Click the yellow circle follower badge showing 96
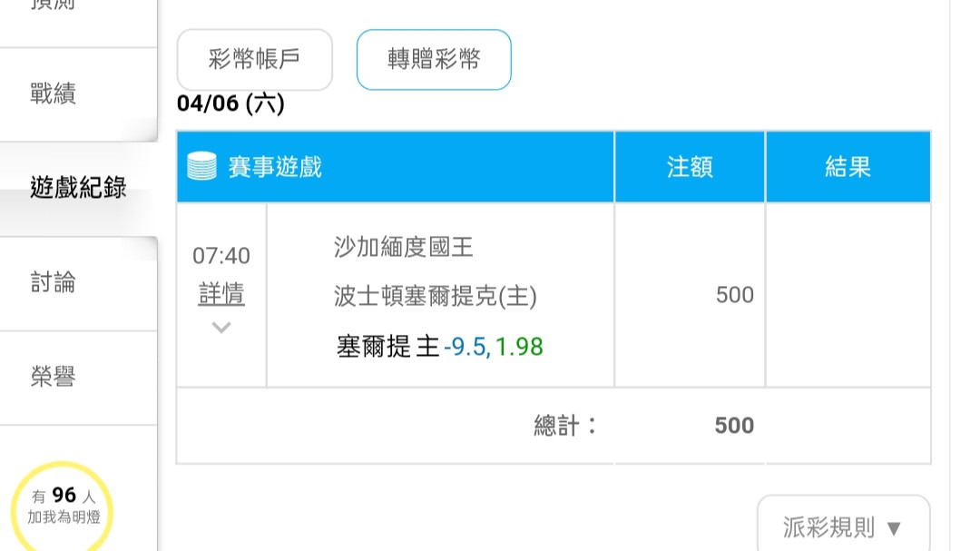This screenshot has height=551, width=980. pyautogui.click(x=63, y=507)
